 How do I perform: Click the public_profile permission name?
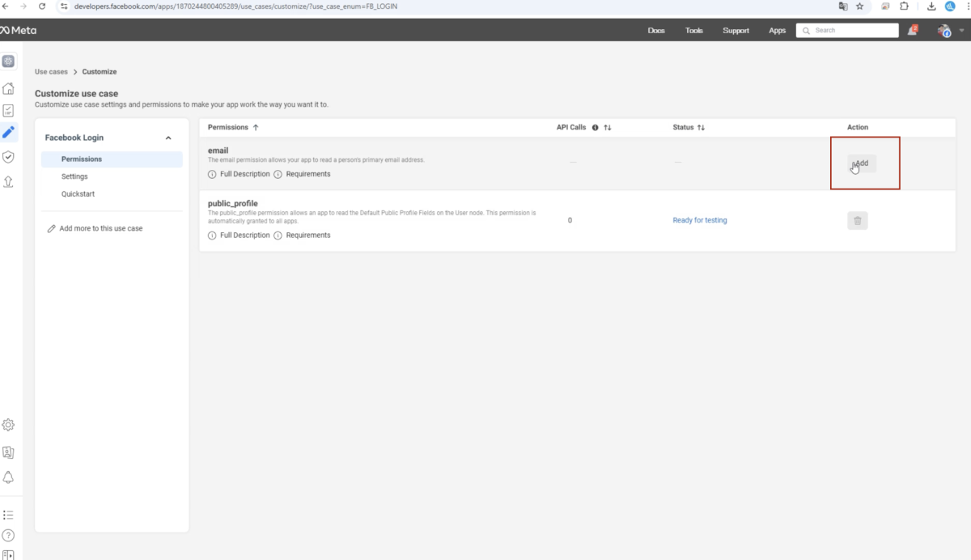pos(232,203)
